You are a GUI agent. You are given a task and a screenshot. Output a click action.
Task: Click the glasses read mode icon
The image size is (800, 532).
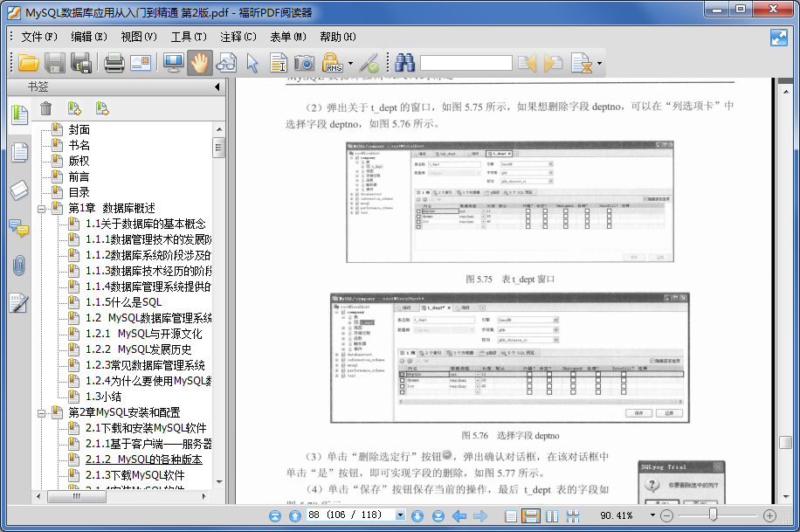click(x=226, y=63)
